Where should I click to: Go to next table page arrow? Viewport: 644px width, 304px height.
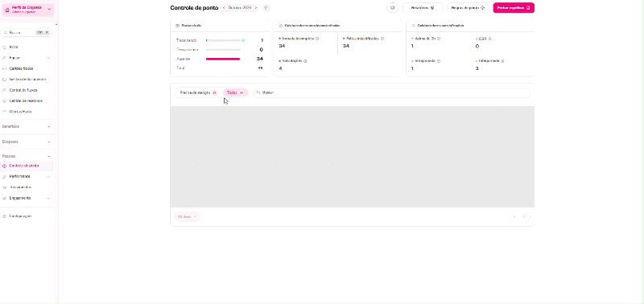524,216
